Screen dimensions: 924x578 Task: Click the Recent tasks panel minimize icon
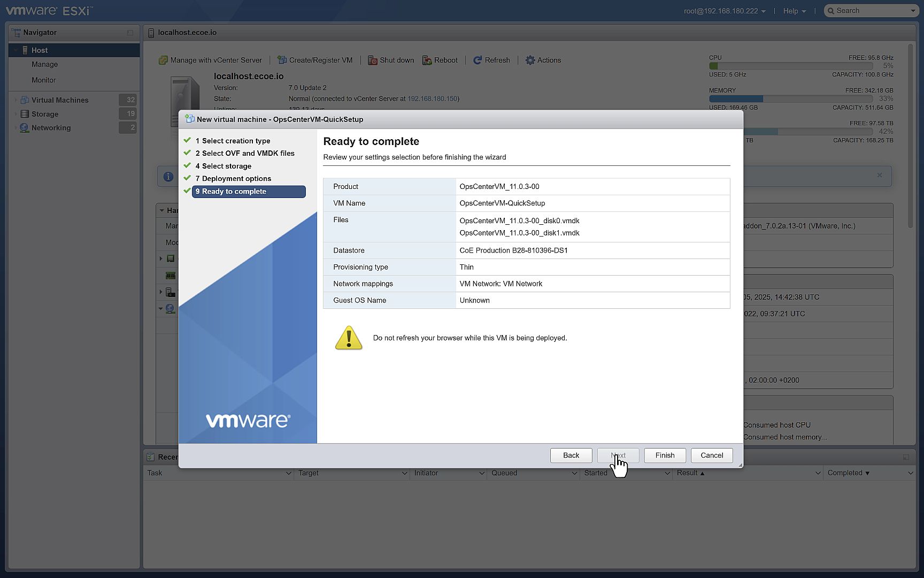(906, 457)
